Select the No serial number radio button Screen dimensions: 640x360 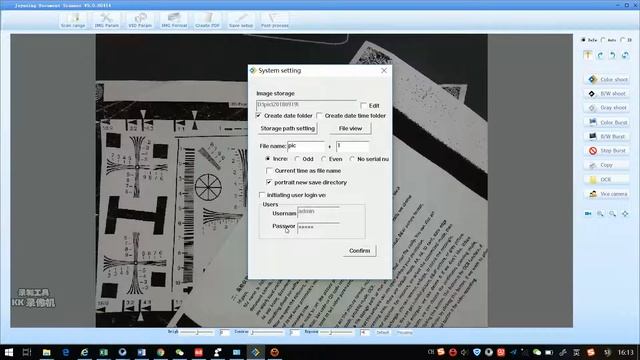pos(352,159)
